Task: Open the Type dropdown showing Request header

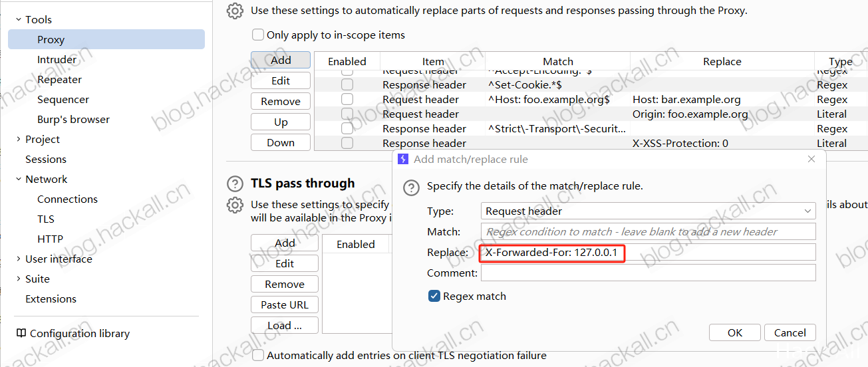Action: click(649, 211)
